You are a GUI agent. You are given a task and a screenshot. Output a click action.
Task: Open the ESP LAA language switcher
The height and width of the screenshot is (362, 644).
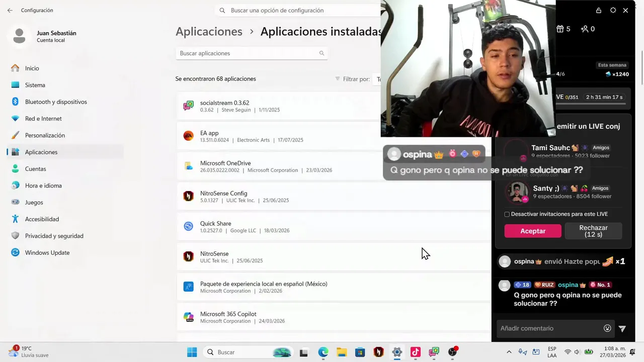(552, 352)
